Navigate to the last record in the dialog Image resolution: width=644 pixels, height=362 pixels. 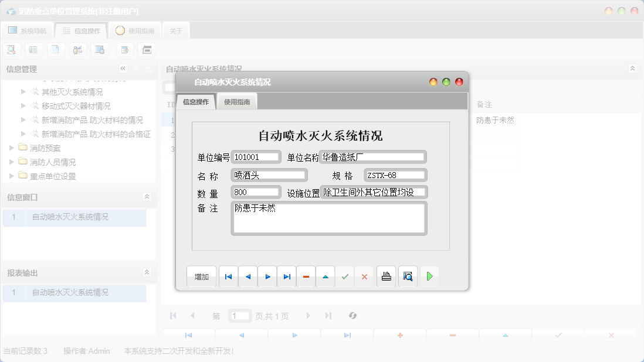287,276
